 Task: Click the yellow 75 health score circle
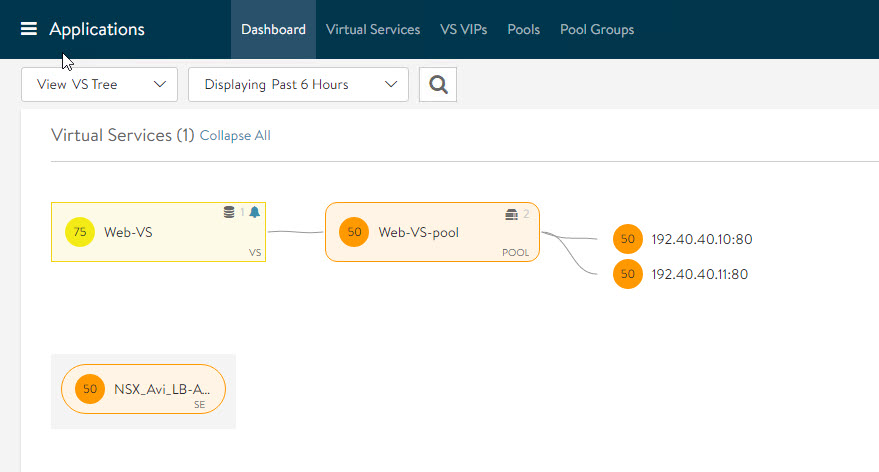[80, 233]
